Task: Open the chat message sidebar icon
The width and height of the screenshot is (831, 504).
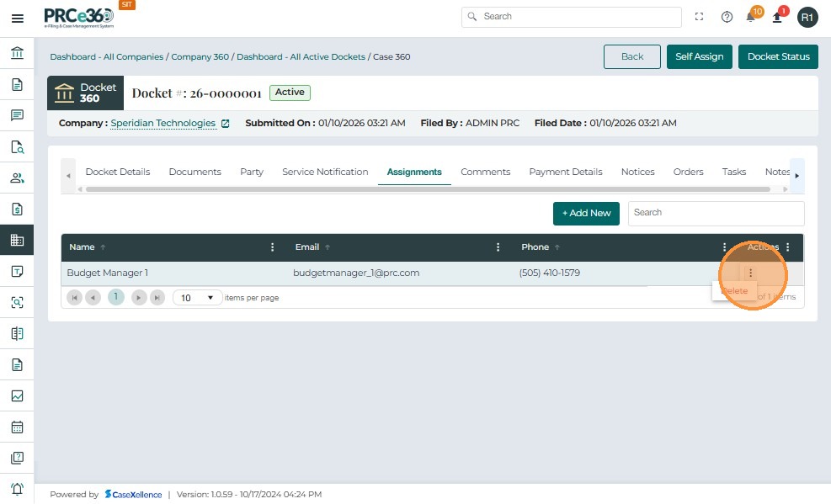Action: pyautogui.click(x=17, y=115)
